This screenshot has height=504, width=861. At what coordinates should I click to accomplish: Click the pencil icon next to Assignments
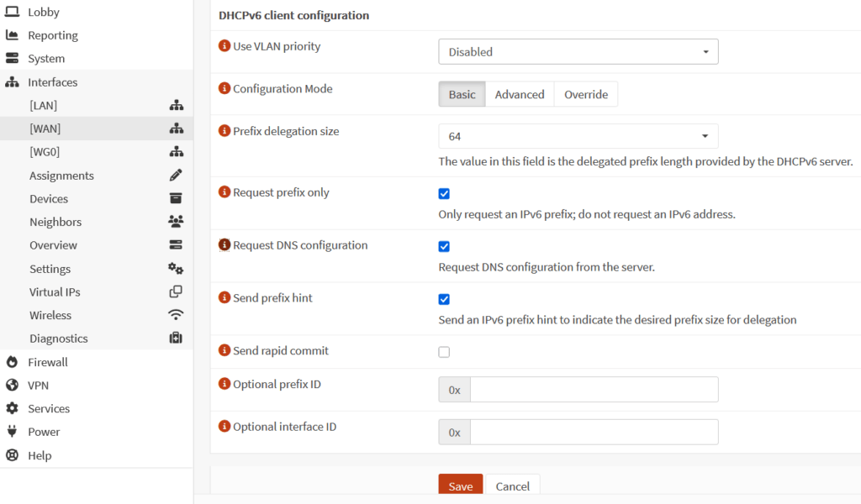point(176,176)
